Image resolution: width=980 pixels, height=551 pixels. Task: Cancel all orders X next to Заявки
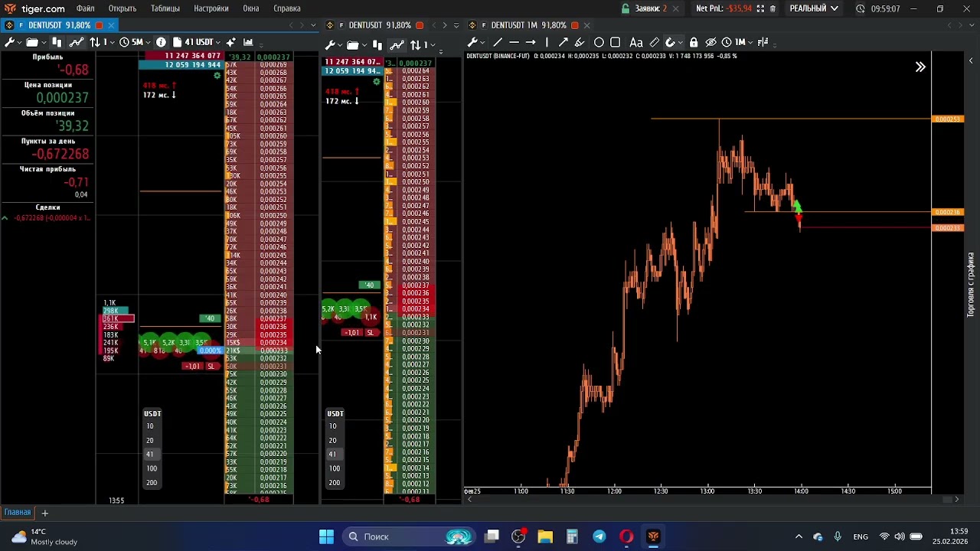pos(675,8)
